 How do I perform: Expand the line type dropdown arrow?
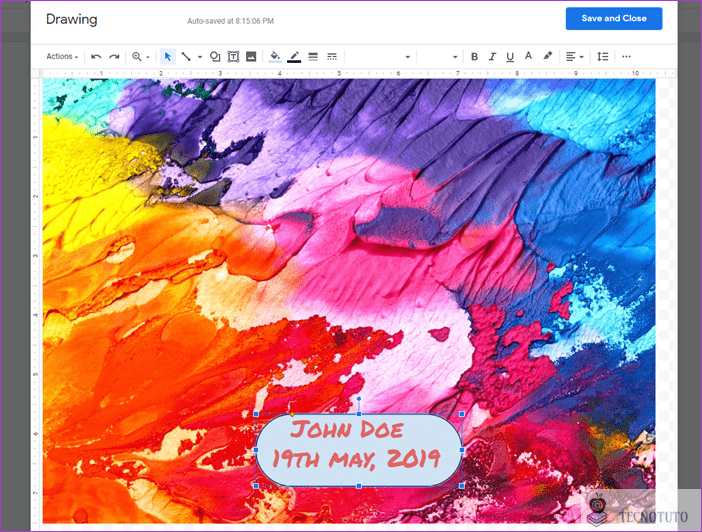click(x=200, y=57)
